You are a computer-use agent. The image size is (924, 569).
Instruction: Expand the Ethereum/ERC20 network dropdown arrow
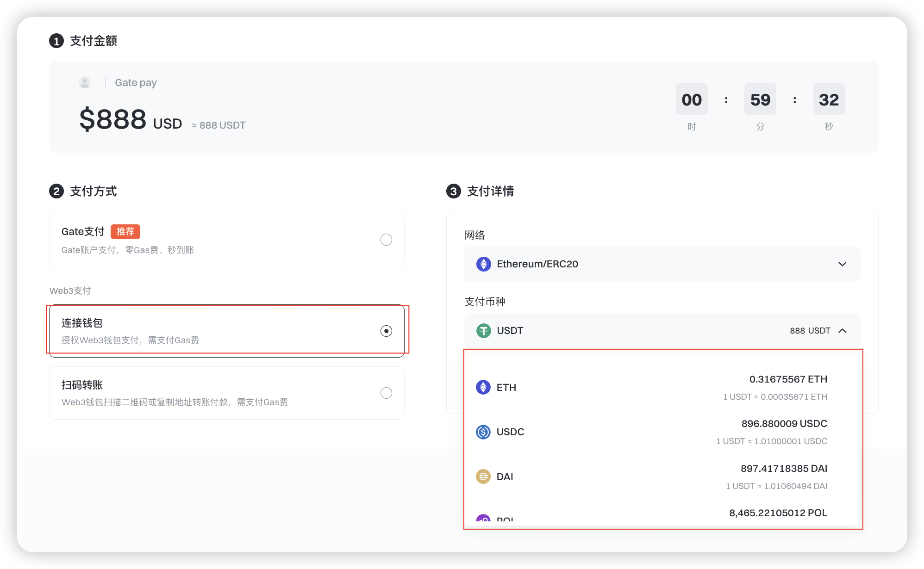[842, 264]
